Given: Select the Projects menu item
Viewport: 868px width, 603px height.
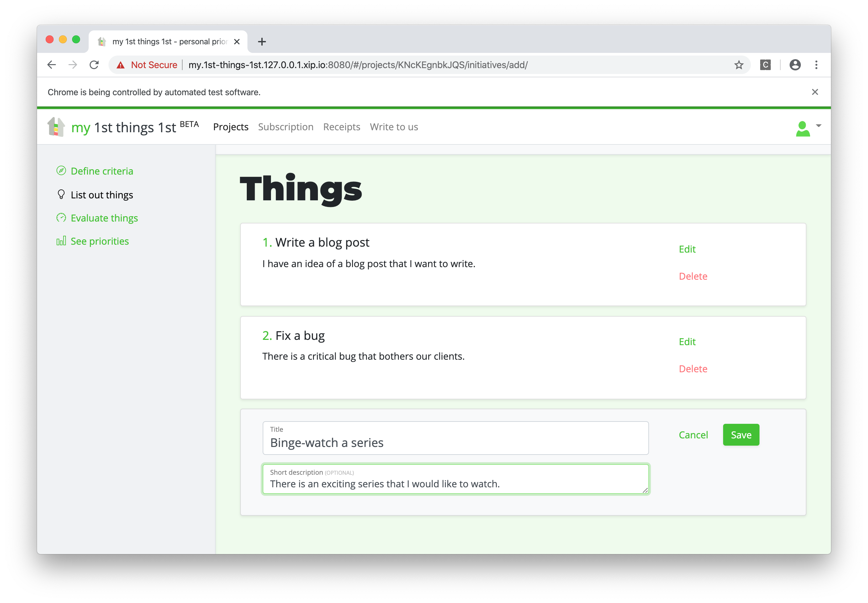Looking at the screenshot, I should (231, 127).
